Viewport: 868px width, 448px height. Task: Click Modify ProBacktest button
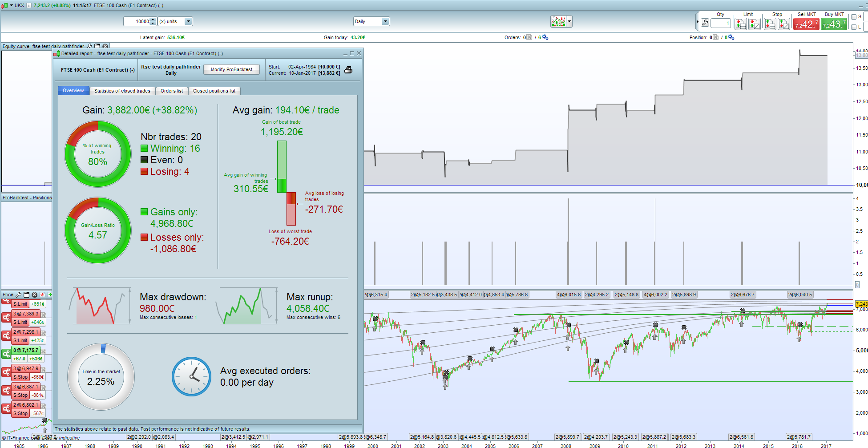click(231, 69)
